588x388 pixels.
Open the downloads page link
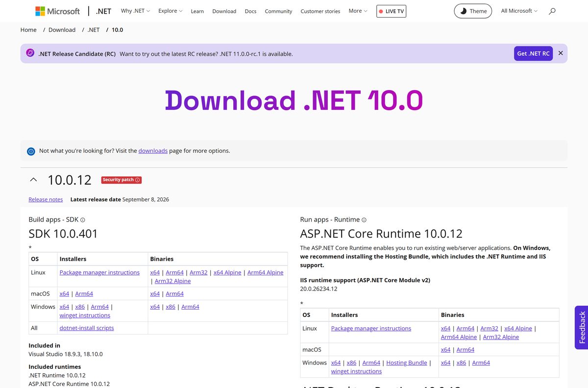point(153,151)
